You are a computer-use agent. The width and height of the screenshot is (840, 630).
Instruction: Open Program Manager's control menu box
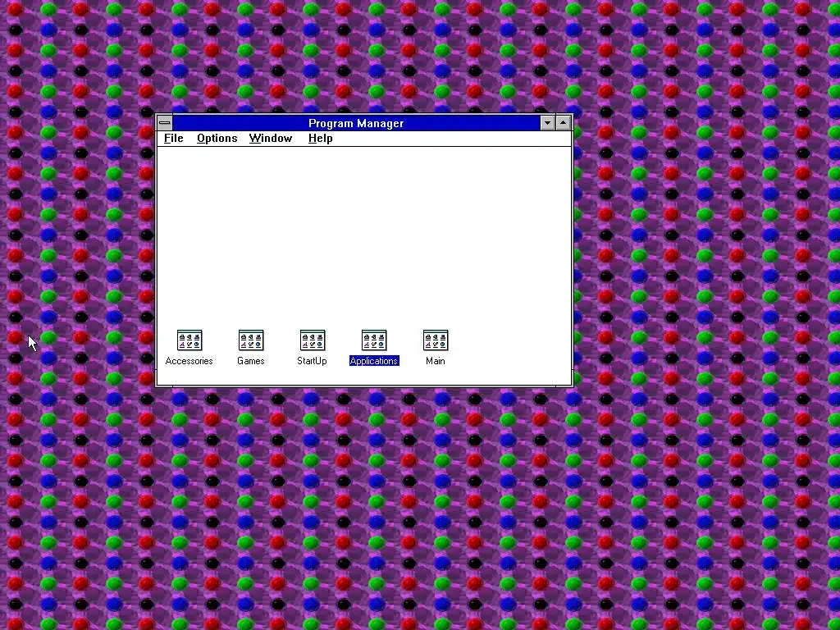[x=164, y=123]
